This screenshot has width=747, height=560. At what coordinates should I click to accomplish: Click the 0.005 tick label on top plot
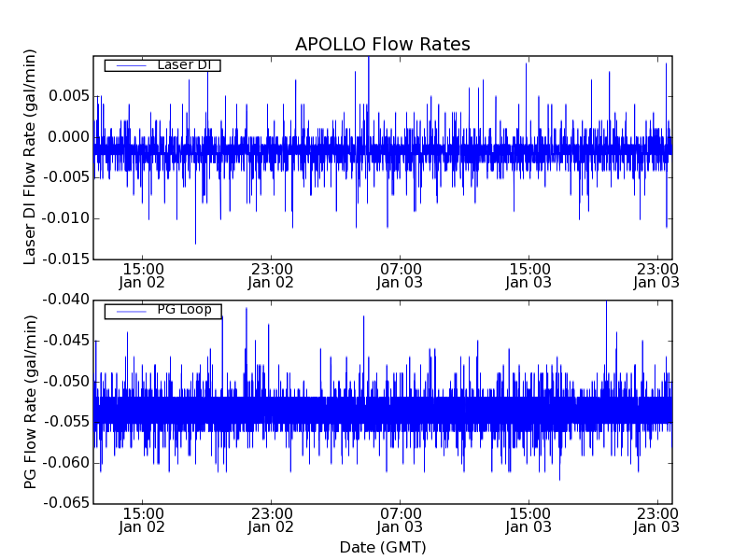click(x=69, y=96)
